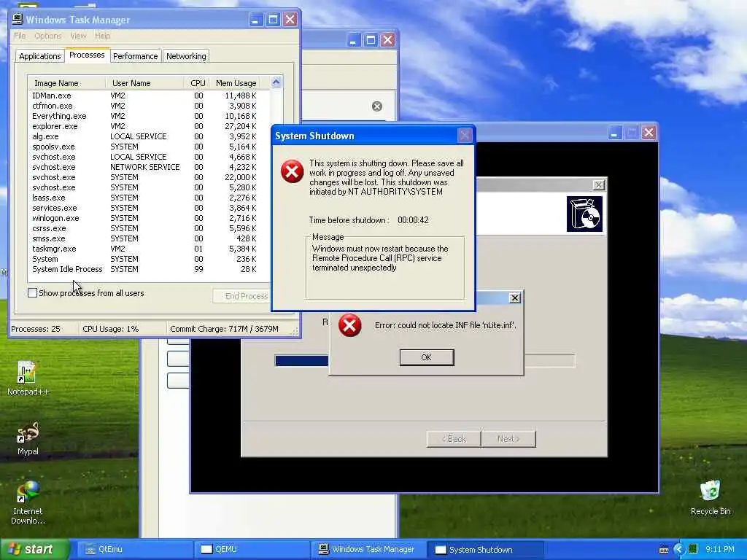The height and width of the screenshot is (560, 747).
Task: Close the setup wizard inner window
Action: coord(599,184)
